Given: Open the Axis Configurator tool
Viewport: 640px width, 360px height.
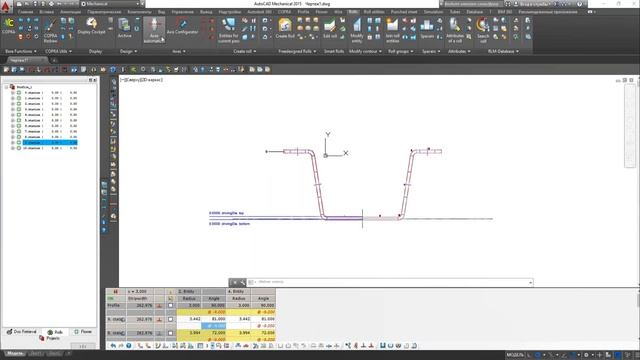Looking at the screenshot, I should pos(182,26).
